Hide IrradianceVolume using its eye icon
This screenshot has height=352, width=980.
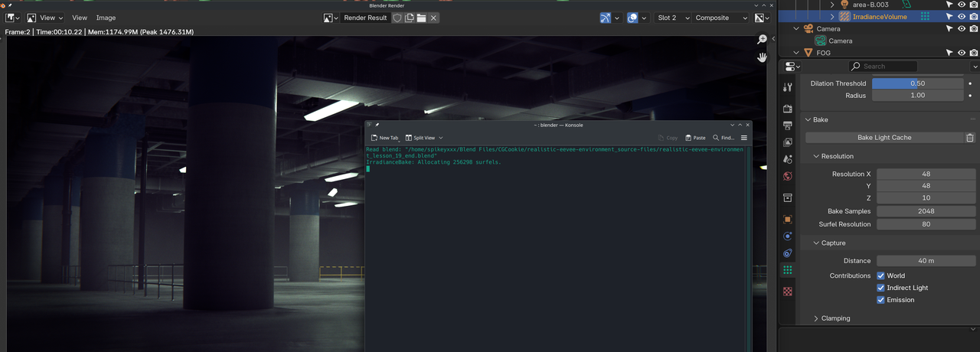[x=962, y=16]
